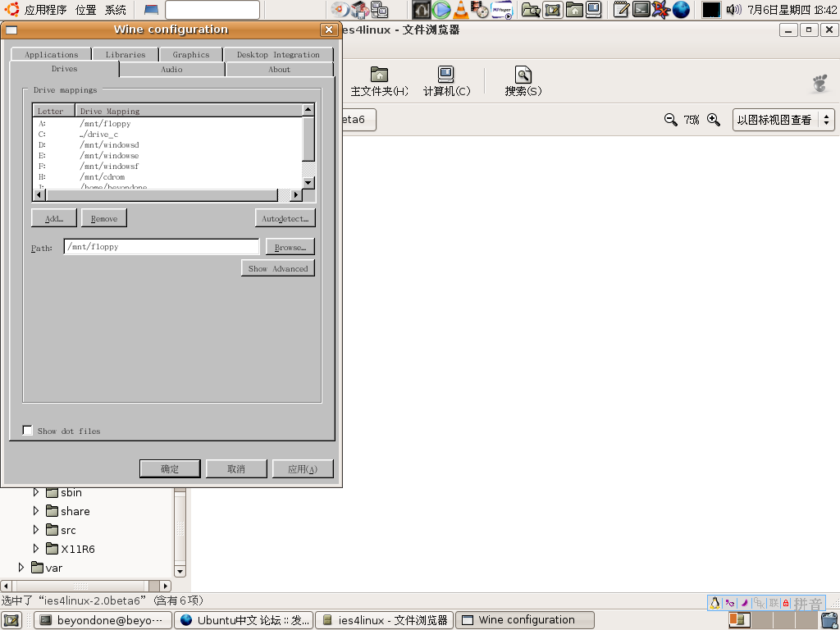The height and width of the screenshot is (630, 840).
Task: Click the Search toolbar icon in file browser
Action: (x=523, y=81)
